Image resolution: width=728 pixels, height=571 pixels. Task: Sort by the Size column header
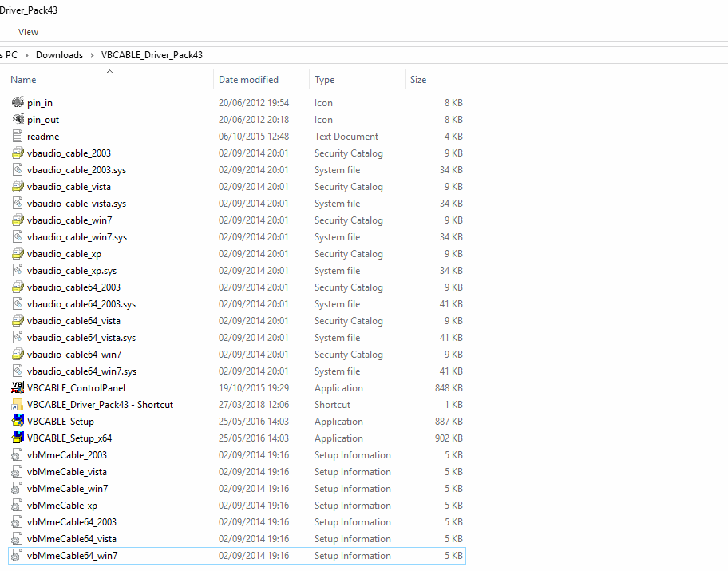[418, 80]
